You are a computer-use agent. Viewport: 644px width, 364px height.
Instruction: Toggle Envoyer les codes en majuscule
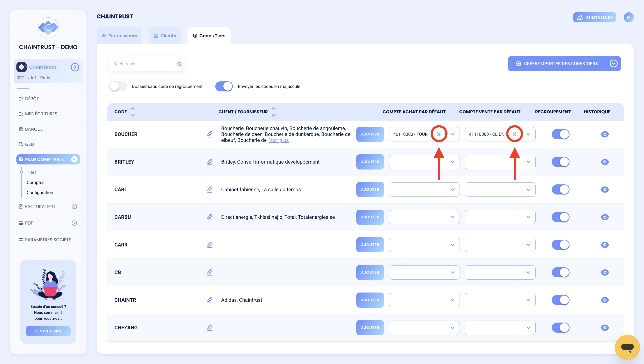[x=224, y=86]
